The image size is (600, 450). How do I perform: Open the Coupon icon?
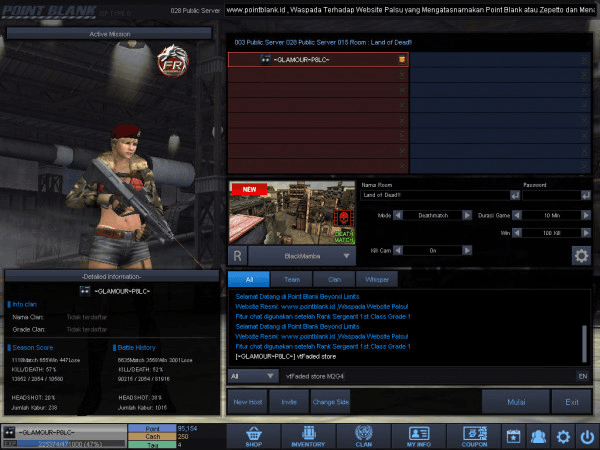[x=474, y=437]
